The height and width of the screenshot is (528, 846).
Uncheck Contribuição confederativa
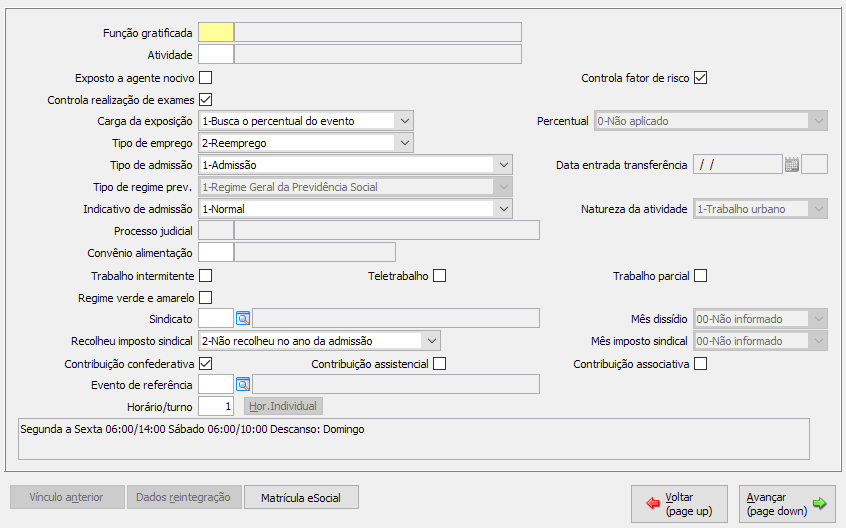click(x=206, y=364)
